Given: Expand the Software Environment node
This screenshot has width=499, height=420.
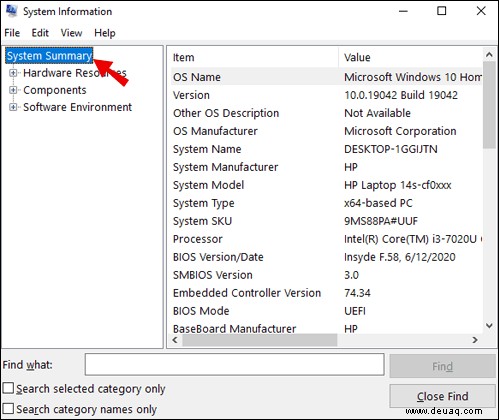Looking at the screenshot, I should [x=13, y=107].
